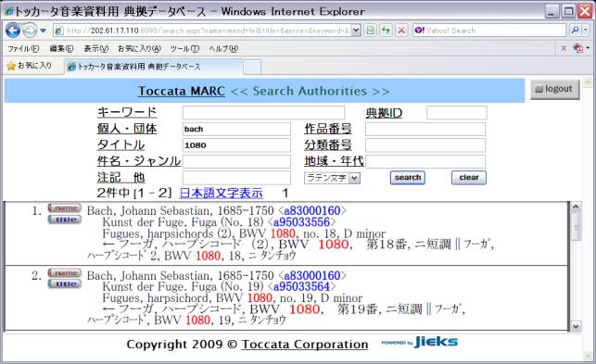Click the 典拠ID label link
This screenshot has width=596, height=364.
[x=384, y=113]
